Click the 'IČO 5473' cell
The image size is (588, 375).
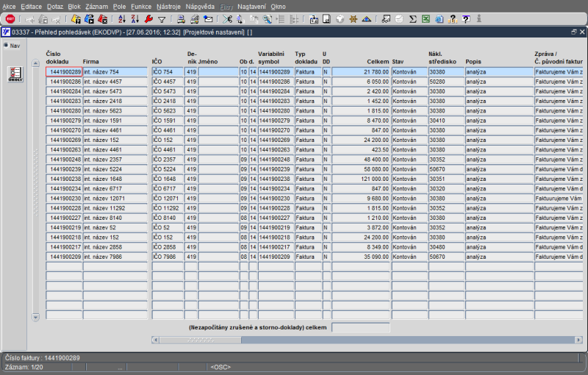click(168, 91)
